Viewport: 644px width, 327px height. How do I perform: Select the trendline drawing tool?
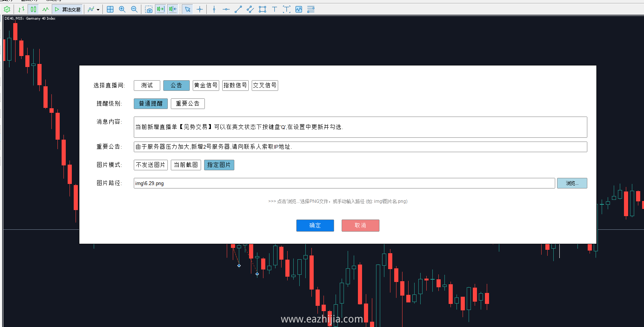tap(238, 9)
